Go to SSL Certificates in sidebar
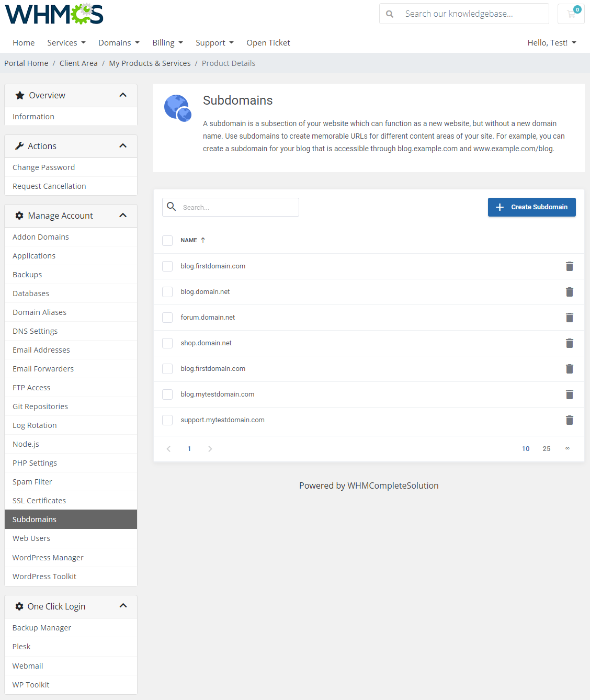Image resolution: width=590 pixels, height=700 pixels. click(39, 501)
